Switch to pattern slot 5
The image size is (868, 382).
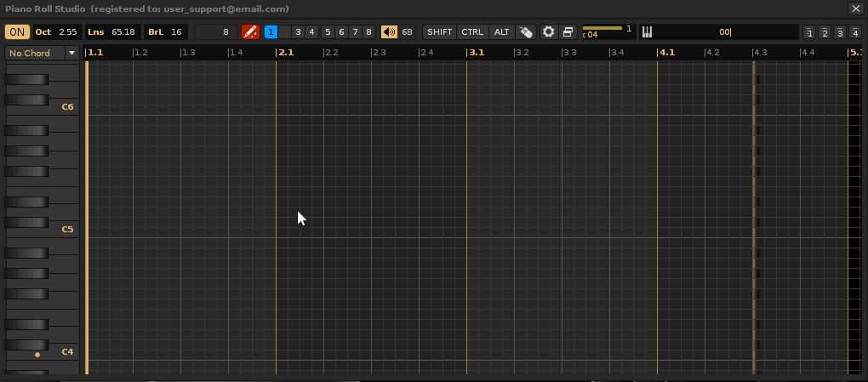click(328, 32)
